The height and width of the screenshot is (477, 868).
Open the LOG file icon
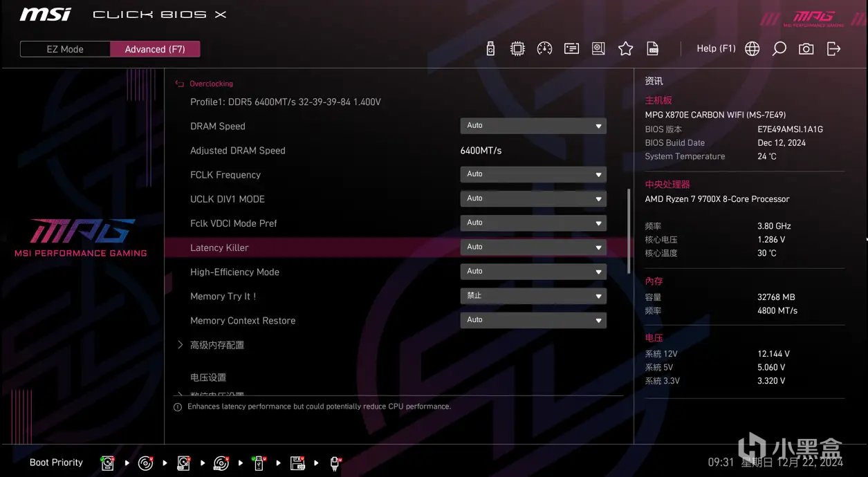[652, 48]
